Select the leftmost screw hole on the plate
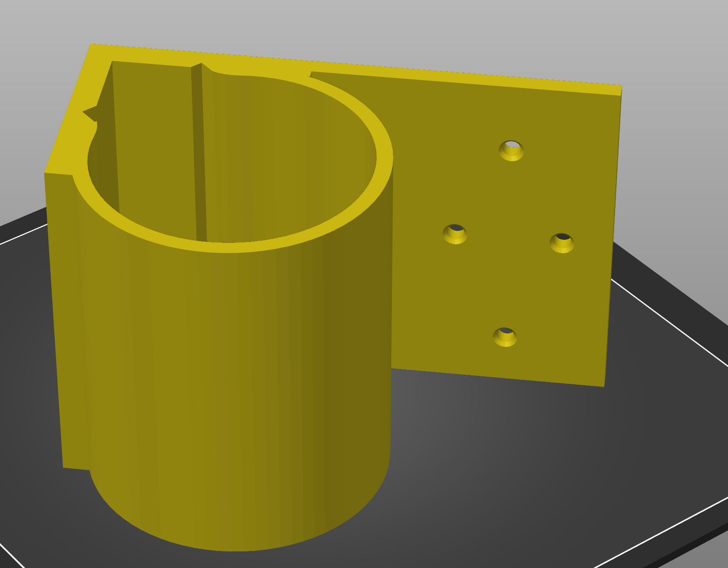 tap(455, 234)
